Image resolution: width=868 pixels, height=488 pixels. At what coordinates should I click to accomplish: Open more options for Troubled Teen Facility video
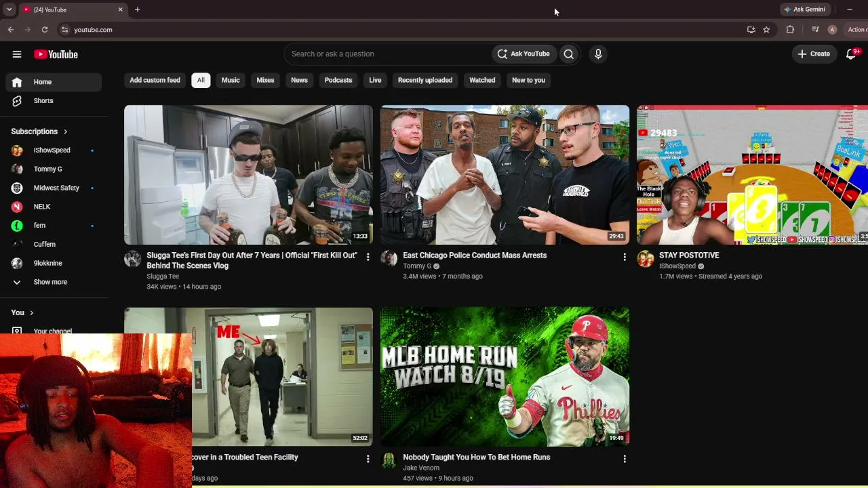tap(368, 459)
